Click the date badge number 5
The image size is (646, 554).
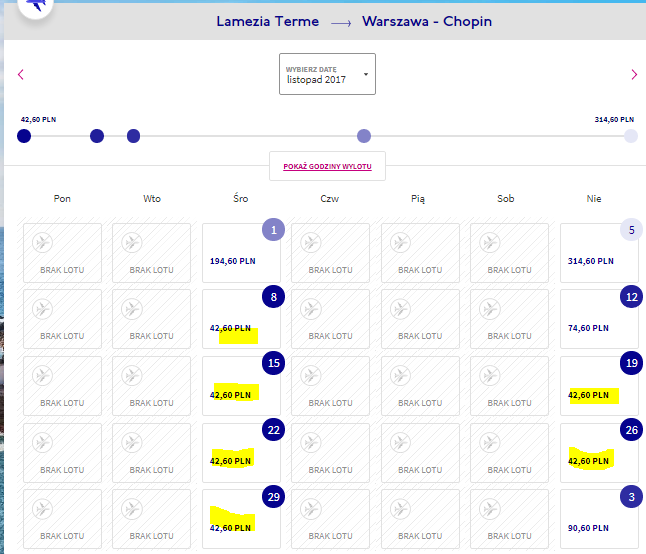click(632, 230)
